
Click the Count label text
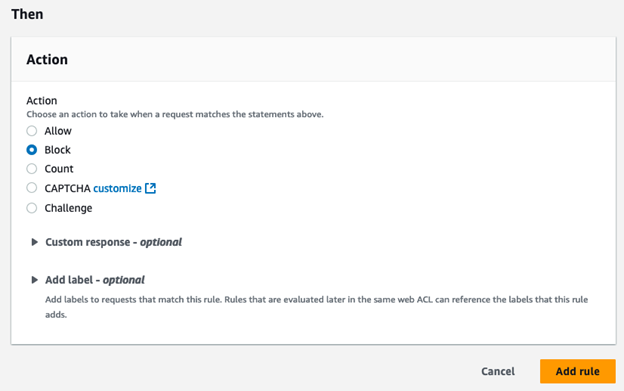[59, 169]
